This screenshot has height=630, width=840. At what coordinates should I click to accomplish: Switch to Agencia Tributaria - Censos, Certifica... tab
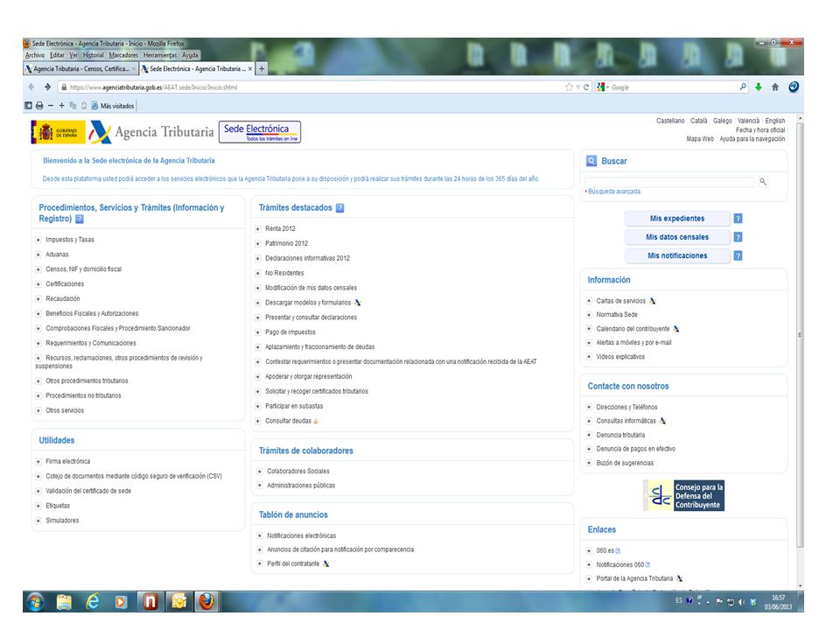click(x=80, y=68)
